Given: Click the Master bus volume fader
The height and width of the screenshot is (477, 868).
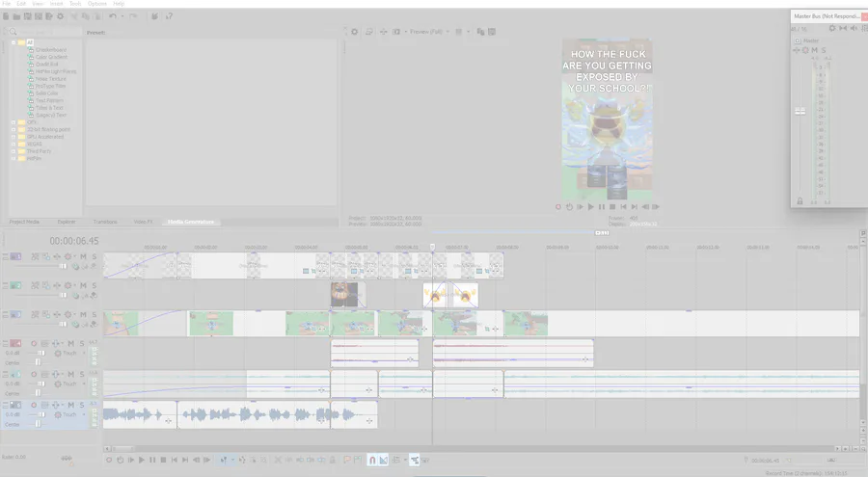Looking at the screenshot, I should (x=800, y=111).
